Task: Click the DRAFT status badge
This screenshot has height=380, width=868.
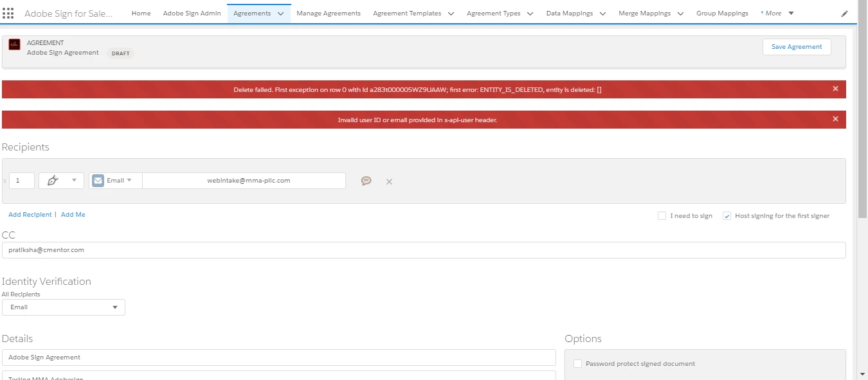Action: 120,53
